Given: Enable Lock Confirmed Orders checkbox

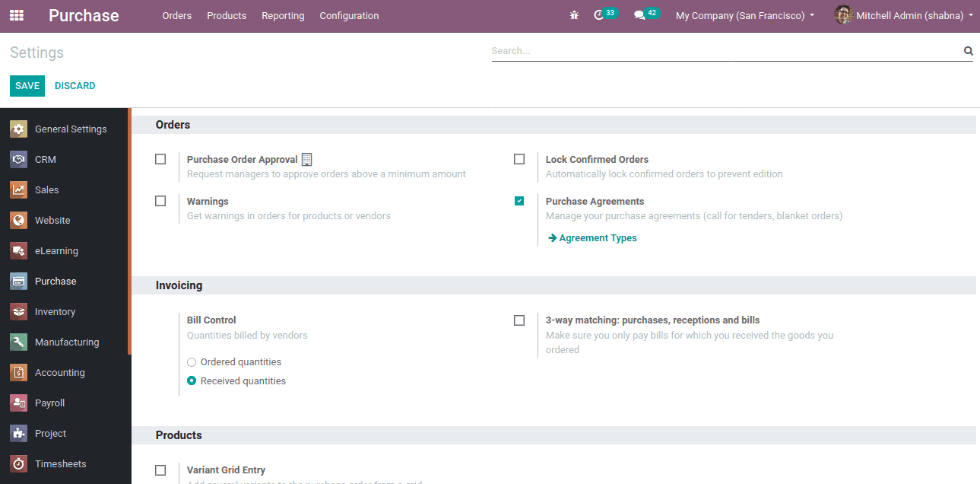Looking at the screenshot, I should [x=519, y=159].
